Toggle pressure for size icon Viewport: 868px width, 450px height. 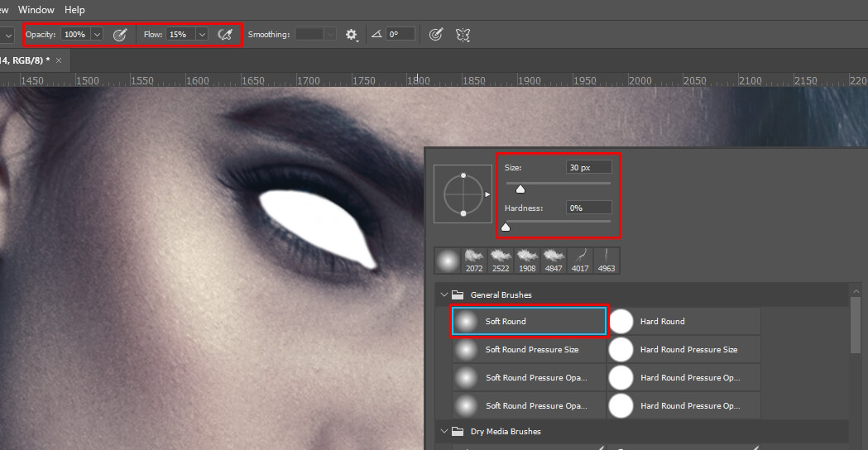click(435, 35)
